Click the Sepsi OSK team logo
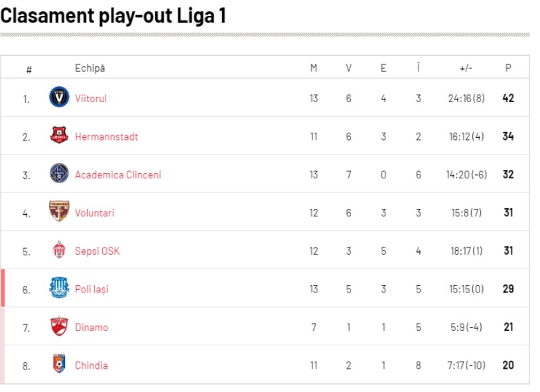Image resolution: width=540 pixels, height=392 pixels. click(x=59, y=250)
